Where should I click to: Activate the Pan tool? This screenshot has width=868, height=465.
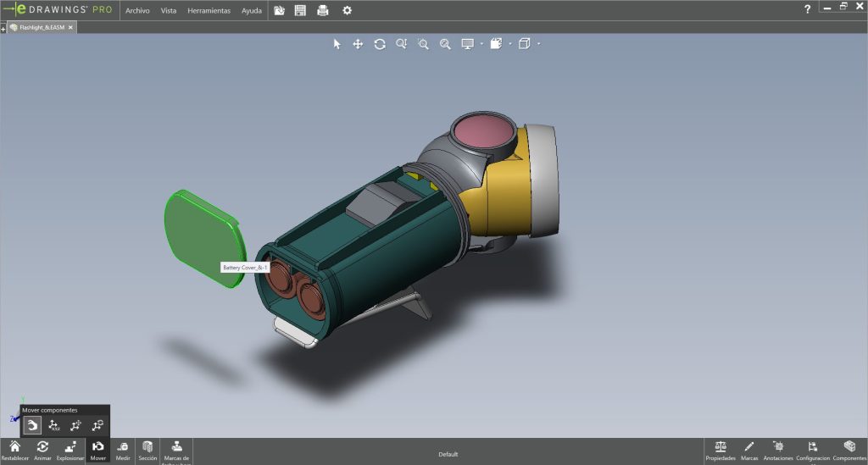(359, 44)
